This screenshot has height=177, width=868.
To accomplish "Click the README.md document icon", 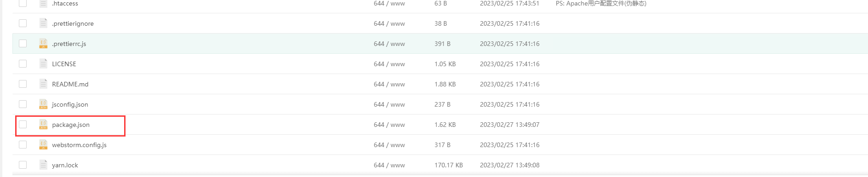I will [43, 84].
